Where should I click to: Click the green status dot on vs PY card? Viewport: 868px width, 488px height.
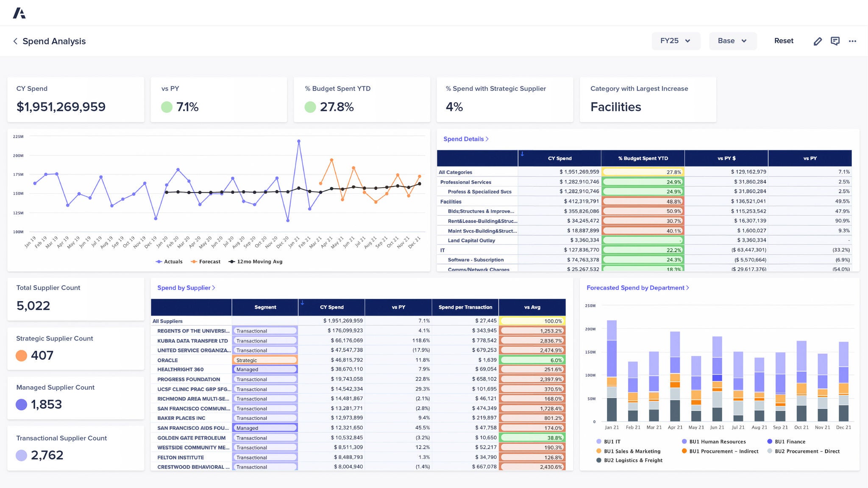[168, 107]
